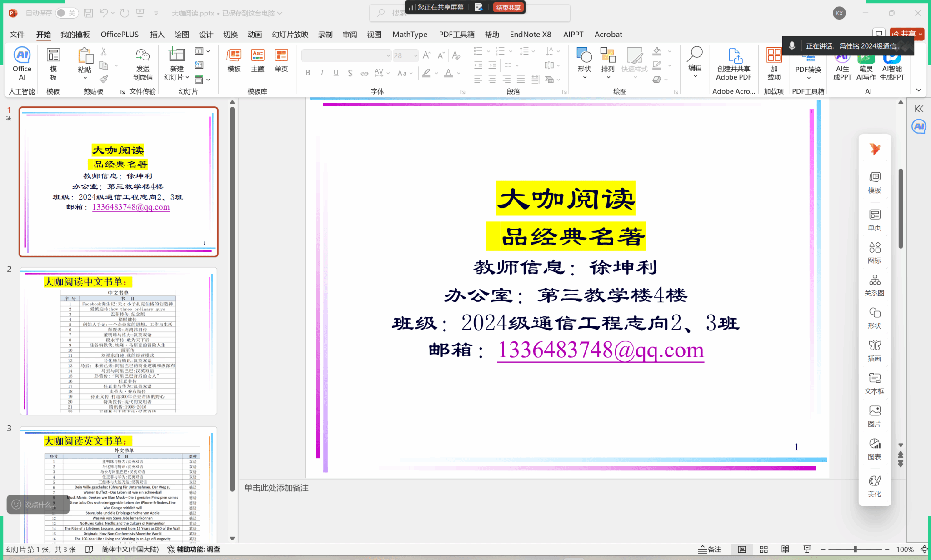Viewport: 931px width, 560px height.
Task: Open the 文件 File menu
Action: click(x=17, y=35)
